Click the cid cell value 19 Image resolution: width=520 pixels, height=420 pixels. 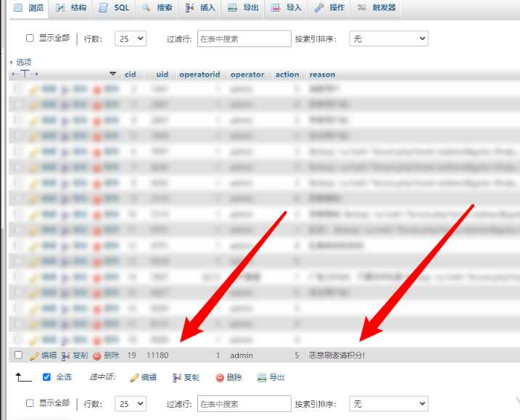click(x=132, y=355)
